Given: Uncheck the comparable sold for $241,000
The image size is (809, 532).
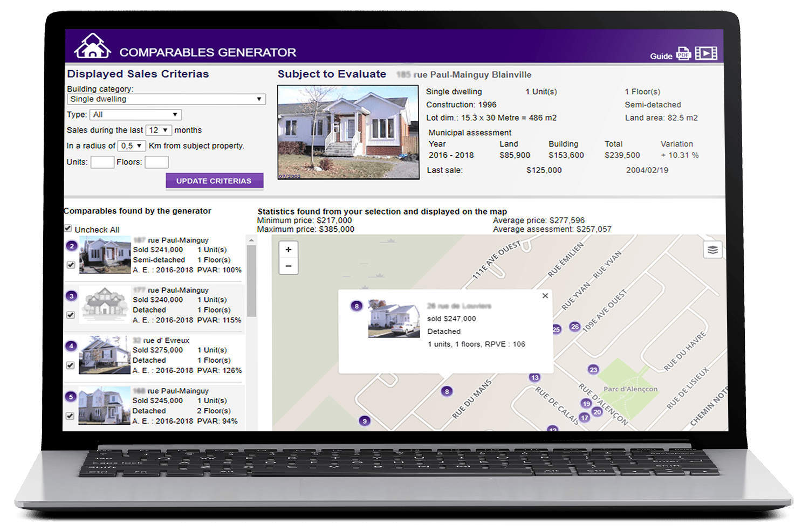Looking at the screenshot, I should point(71,265).
